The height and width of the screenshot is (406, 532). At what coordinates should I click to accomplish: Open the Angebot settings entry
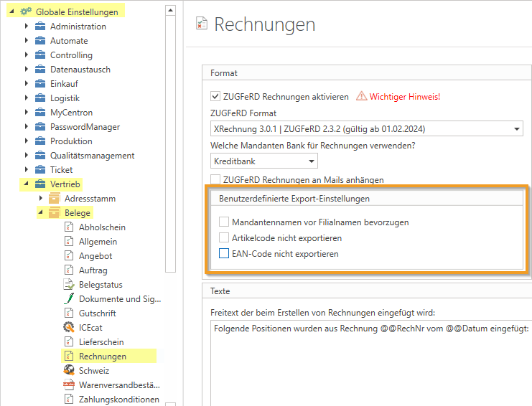point(95,255)
